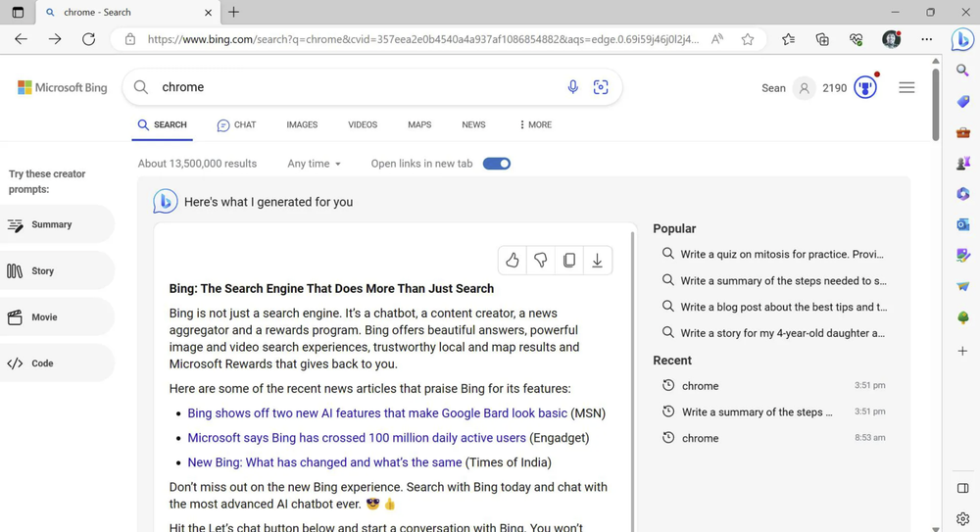The height and width of the screenshot is (532, 980).
Task: Open the Edge profile avatar
Action: pos(891,39)
